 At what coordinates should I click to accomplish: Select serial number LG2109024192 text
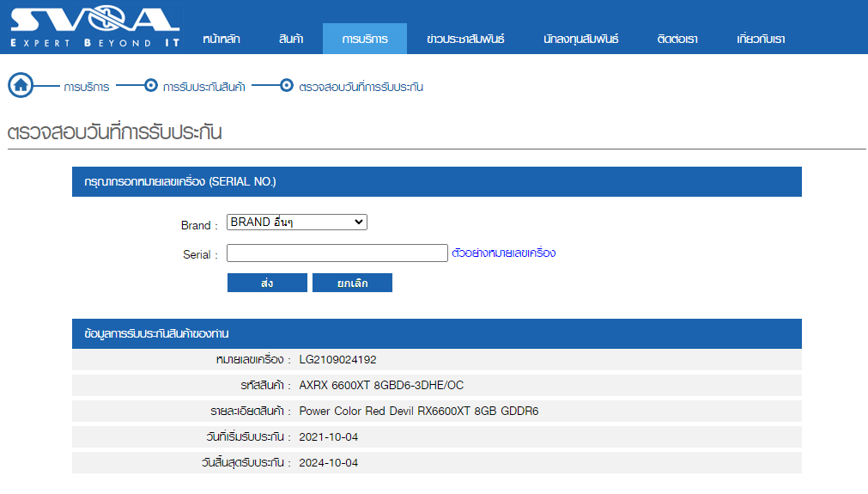337,360
